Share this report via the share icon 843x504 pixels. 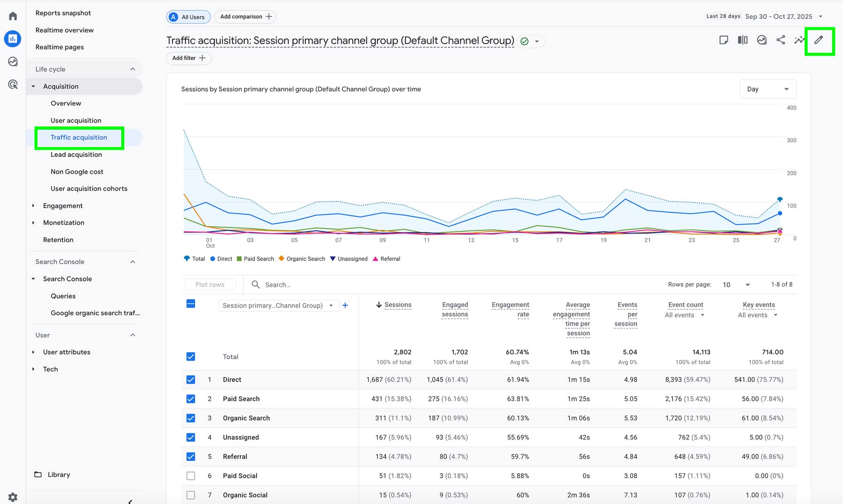(x=780, y=40)
